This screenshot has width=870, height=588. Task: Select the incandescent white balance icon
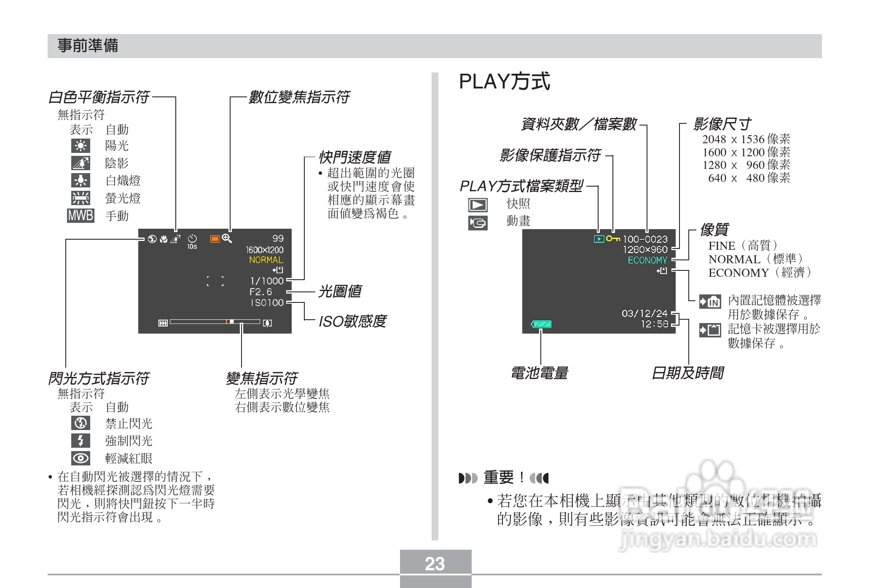(x=80, y=180)
